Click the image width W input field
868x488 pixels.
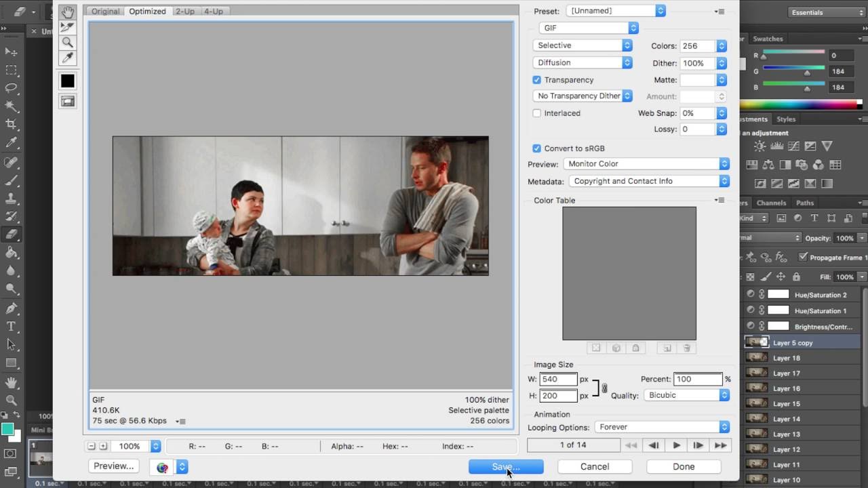[x=559, y=380]
